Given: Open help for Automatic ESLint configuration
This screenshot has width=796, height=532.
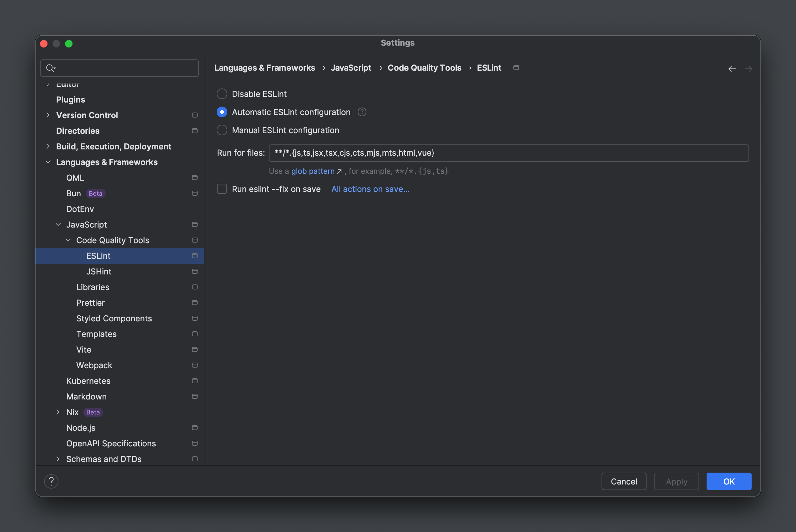Looking at the screenshot, I should click(362, 112).
